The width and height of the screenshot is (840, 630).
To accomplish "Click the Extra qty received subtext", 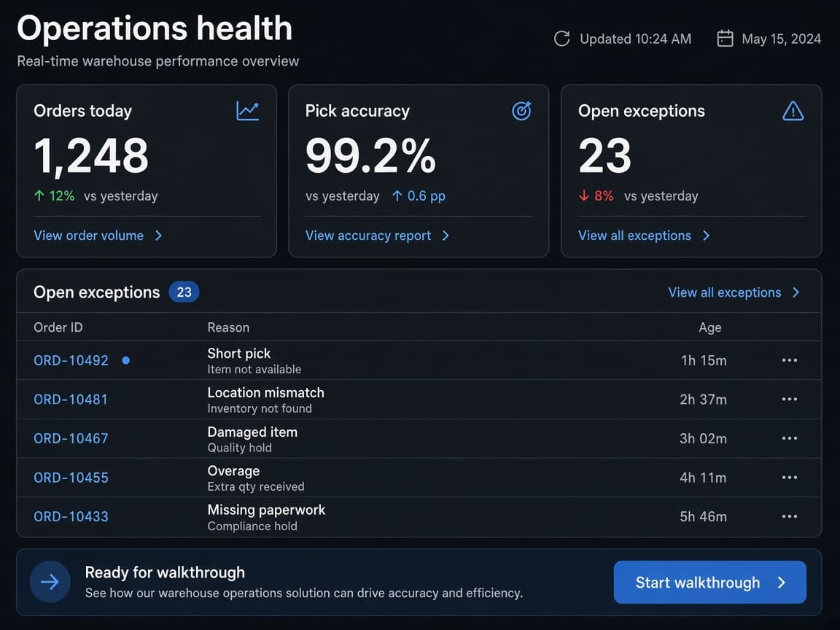I will click(x=256, y=486).
